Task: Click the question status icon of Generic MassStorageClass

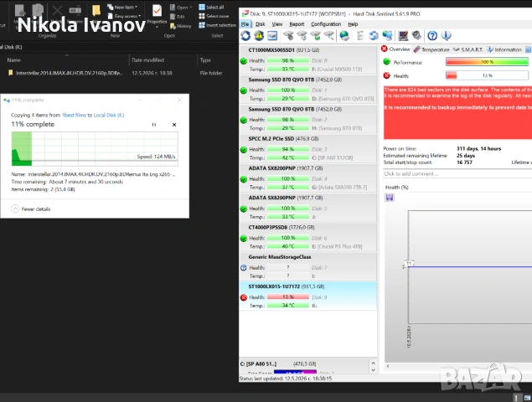Action: pos(244,268)
